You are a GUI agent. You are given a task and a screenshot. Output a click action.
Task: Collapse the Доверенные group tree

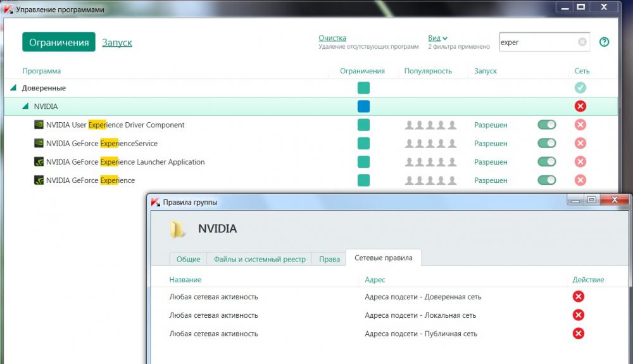[13, 88]
